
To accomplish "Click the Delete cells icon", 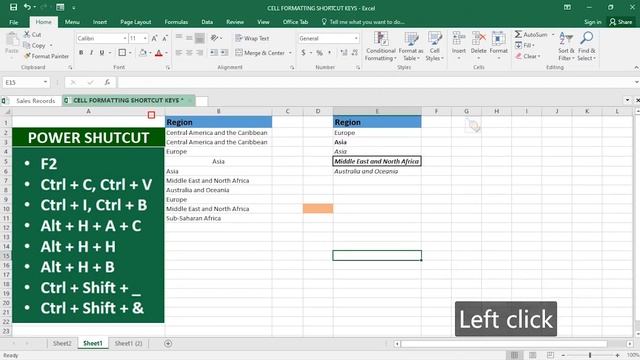I will coord(478,39).
